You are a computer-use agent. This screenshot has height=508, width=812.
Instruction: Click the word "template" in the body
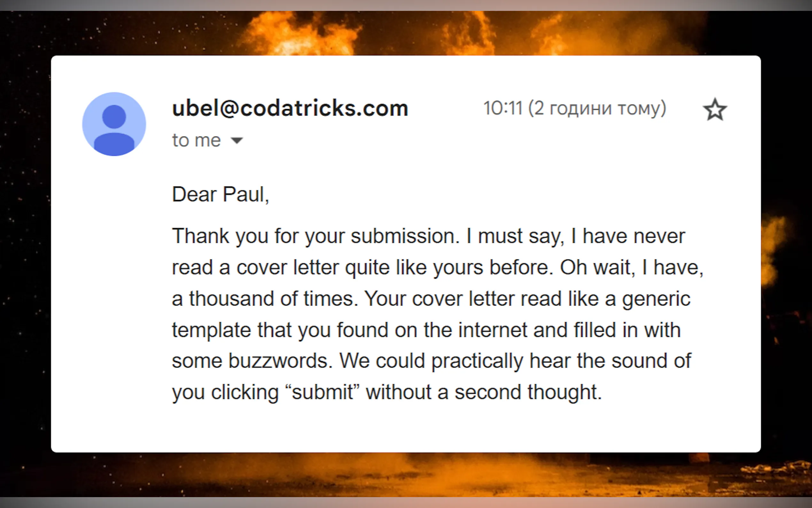point(211,330)
